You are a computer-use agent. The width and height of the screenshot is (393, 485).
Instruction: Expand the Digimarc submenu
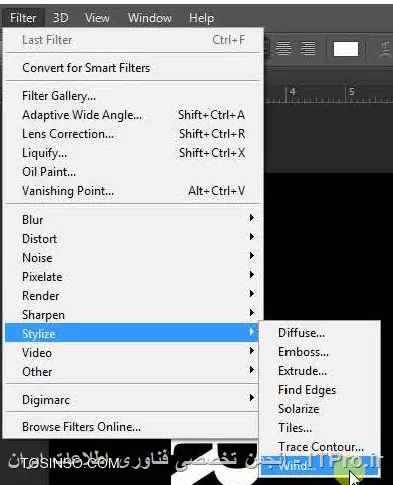click(x=132, y=400)
